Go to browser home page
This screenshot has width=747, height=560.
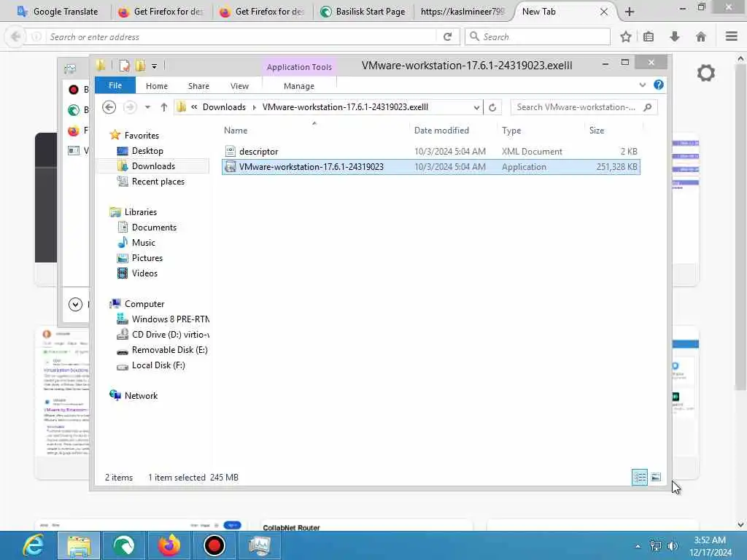(x=701, y=36)
